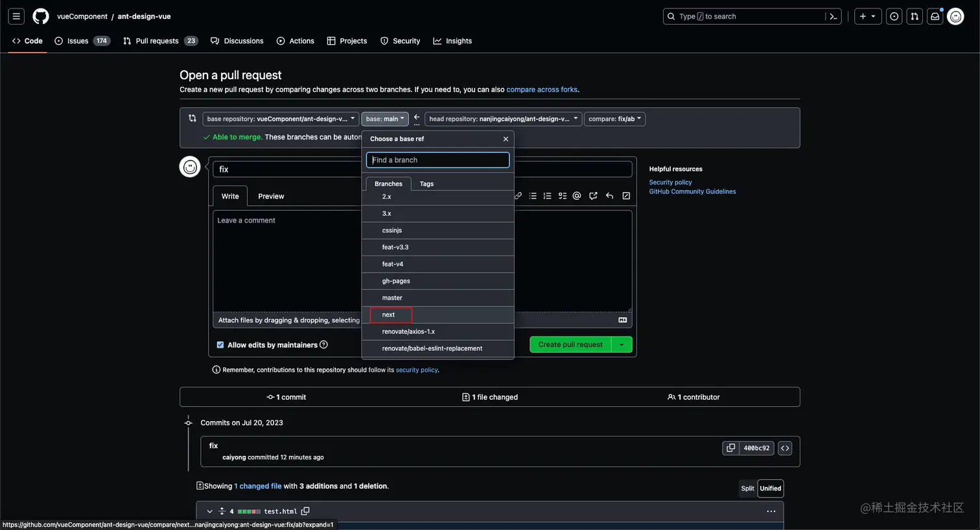
Task: Open the Discussions tab
Action: point(237,41)
